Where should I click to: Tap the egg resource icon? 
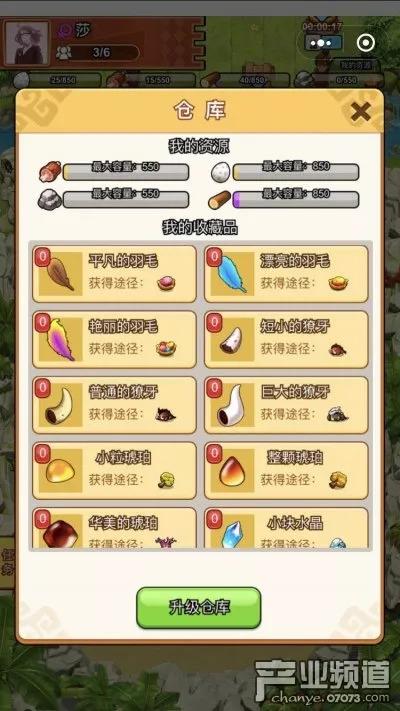(x=221, y=172)
